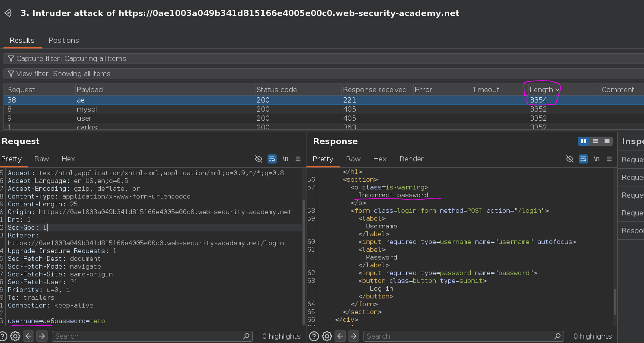Open the Raw tab in Response panel

tap(353, 159)
